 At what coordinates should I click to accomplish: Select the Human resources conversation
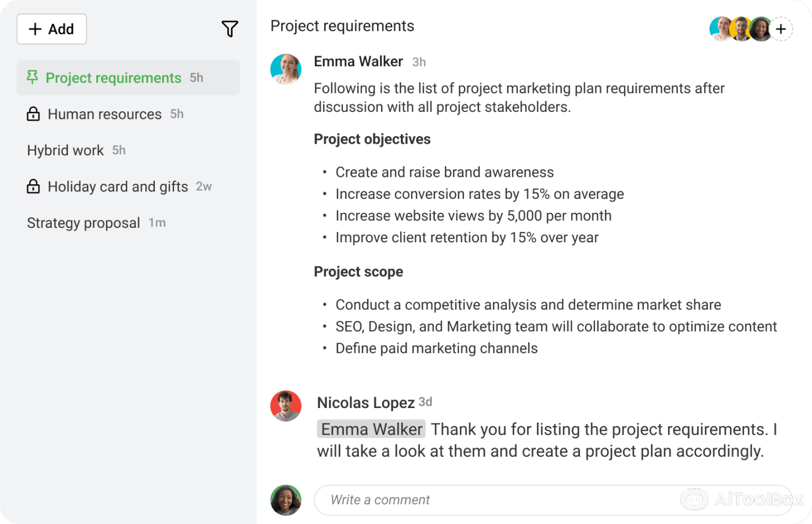[104, 114]
